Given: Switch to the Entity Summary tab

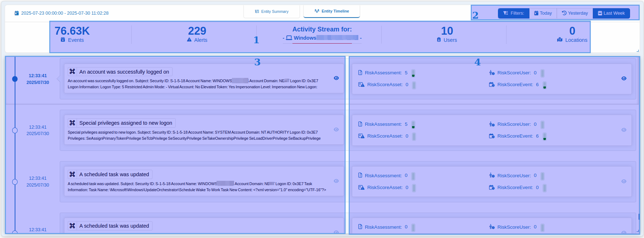Looking at the screenshot, I should [272, 11].
